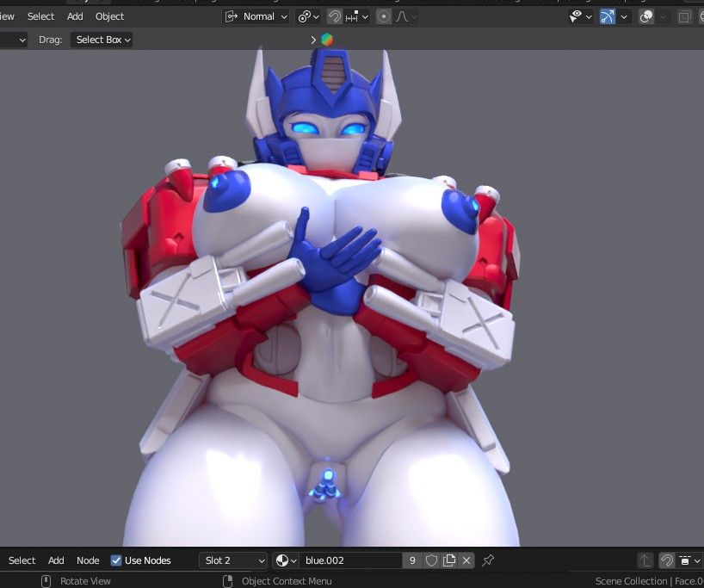The image size is (704, 588).
Task: Open the proportional editing falloff dropdown
Action: pos(406,17)
